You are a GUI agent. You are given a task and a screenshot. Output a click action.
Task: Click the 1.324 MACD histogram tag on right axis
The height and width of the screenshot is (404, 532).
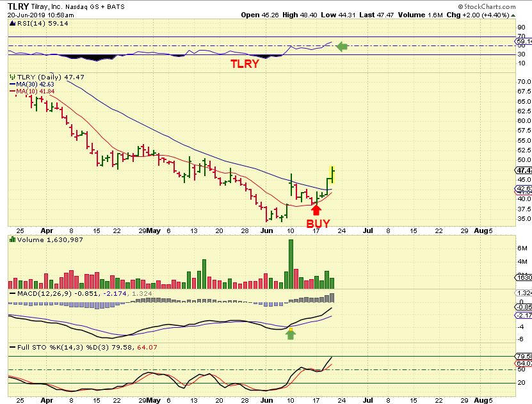(524, 293)
